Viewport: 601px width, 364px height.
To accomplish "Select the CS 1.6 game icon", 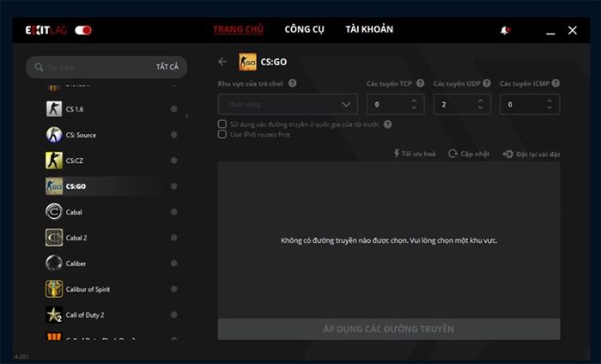I will (53, 109).
